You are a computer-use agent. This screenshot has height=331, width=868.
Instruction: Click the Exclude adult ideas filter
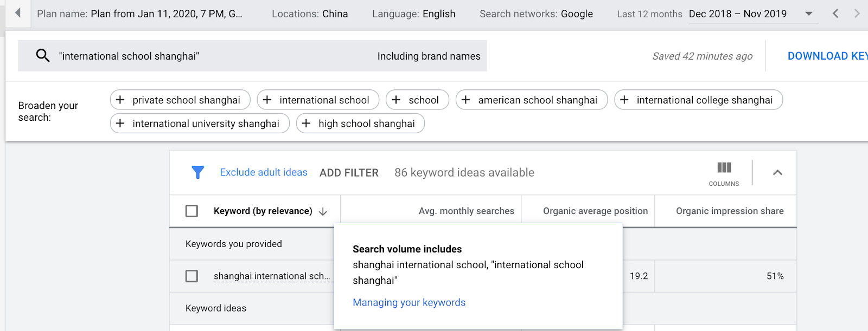tap(264, 172)
